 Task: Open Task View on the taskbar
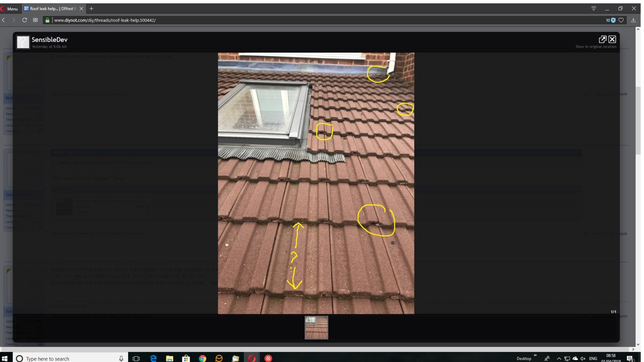click(x=136, y=358)
